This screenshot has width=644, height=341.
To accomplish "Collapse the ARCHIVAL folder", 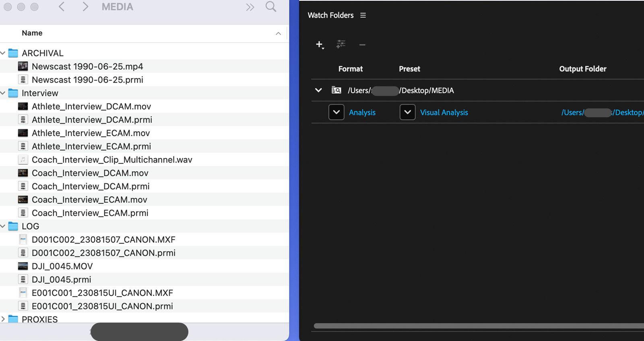I will tap(3, 53).
